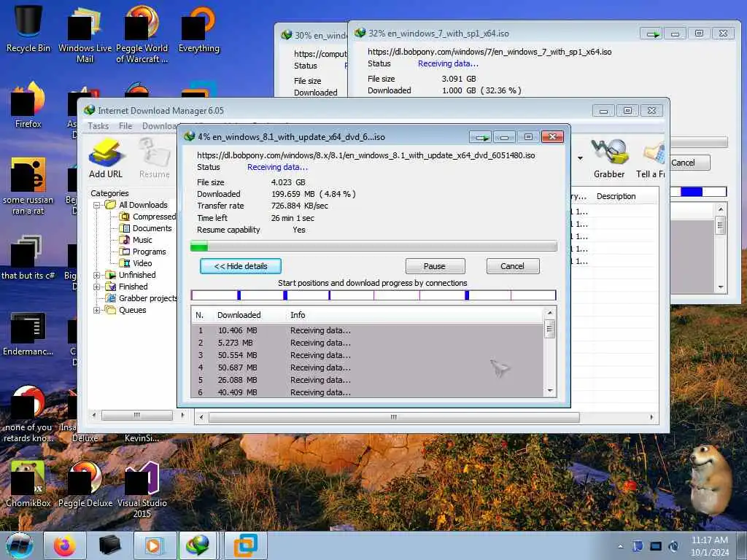Open the toolbar overflow dropdown arrow near Grabber
747x560 pixels.
[580, 158]
